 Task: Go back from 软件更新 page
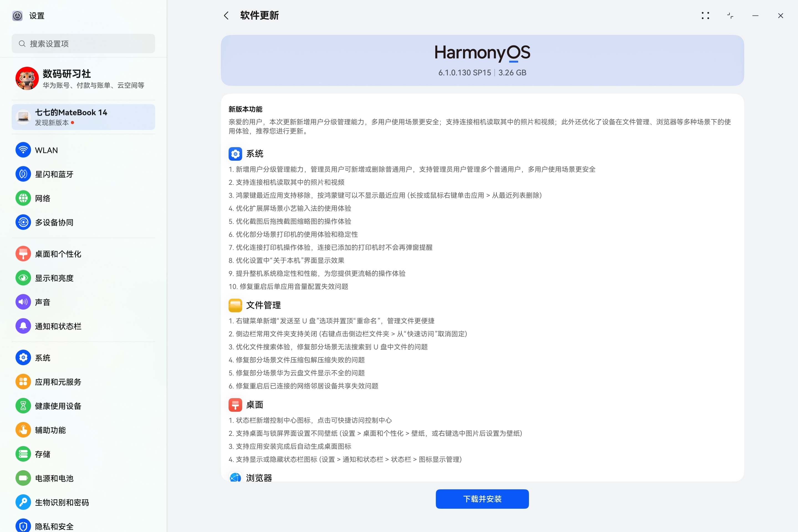click(x=226, y=16)
